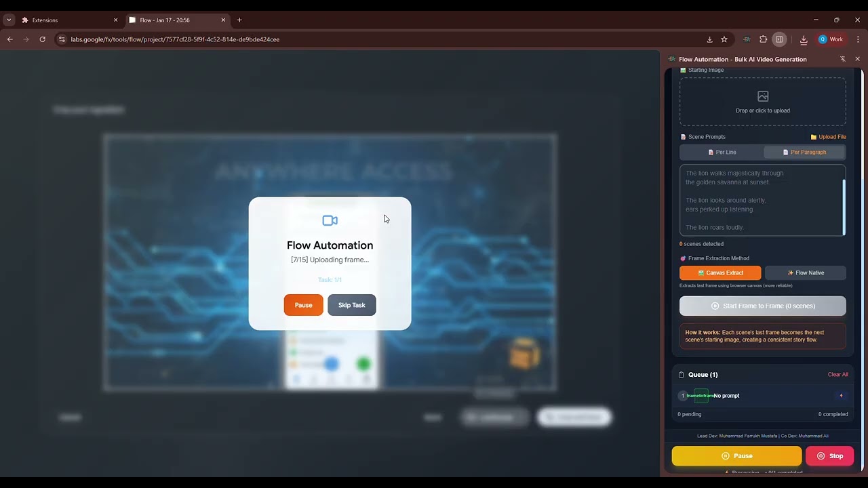Viewport: 868px width, 488px height.
Task: Open a new browser tab
Action: tap(239, 20)
